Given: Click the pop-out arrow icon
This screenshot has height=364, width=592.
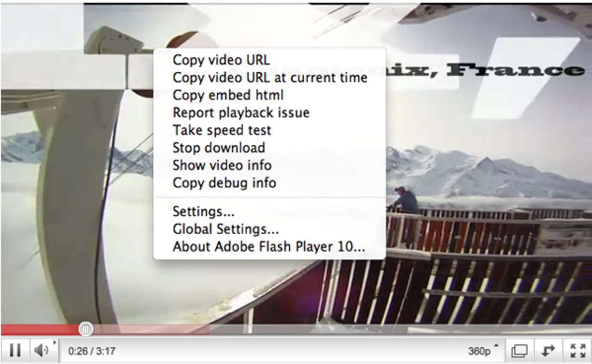Looking at the screenshot, I should tap(549, 351).
